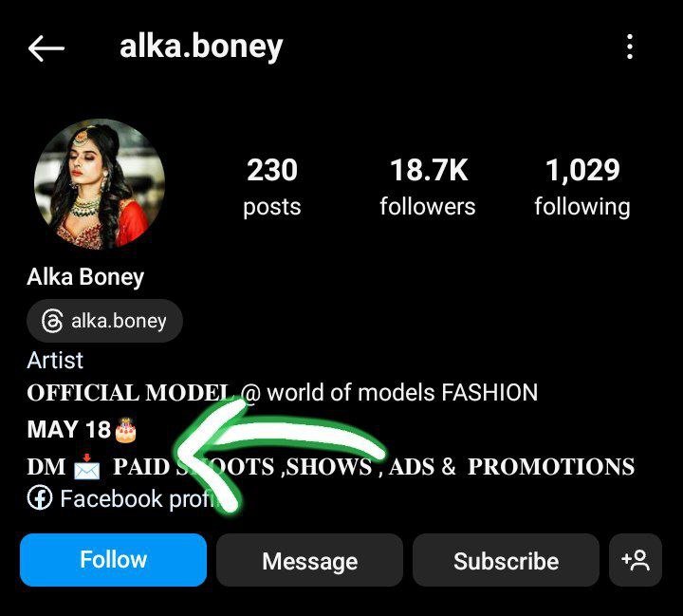Image resolution: width=683 pixels, height=616 pixels.
Task: Tap the OFFICIAL MODEL bio line
Action: 283,393
